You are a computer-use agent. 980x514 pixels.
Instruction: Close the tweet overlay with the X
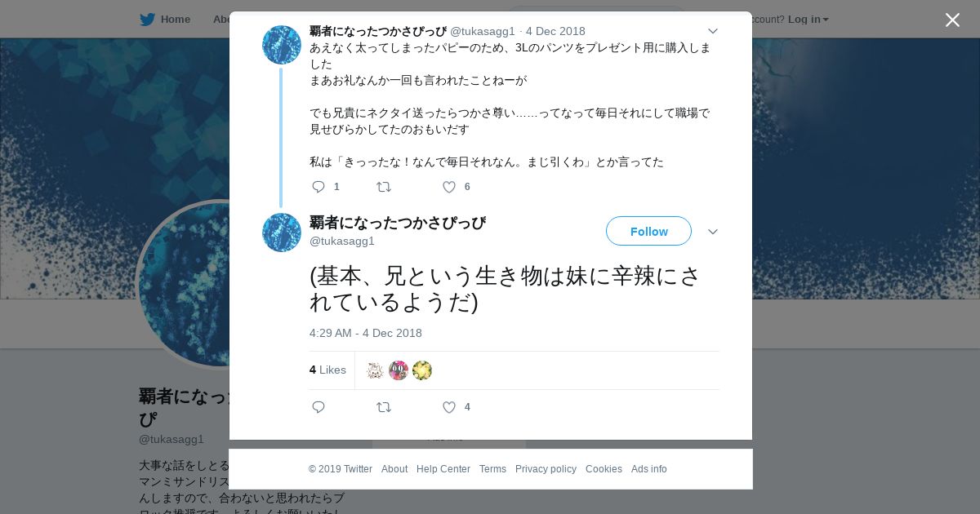pyautogui.click(x=952, y=20)
